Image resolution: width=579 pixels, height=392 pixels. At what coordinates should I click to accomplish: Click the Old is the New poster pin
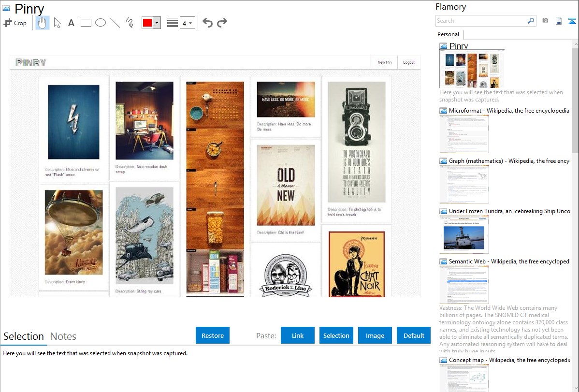coord(286,185)
